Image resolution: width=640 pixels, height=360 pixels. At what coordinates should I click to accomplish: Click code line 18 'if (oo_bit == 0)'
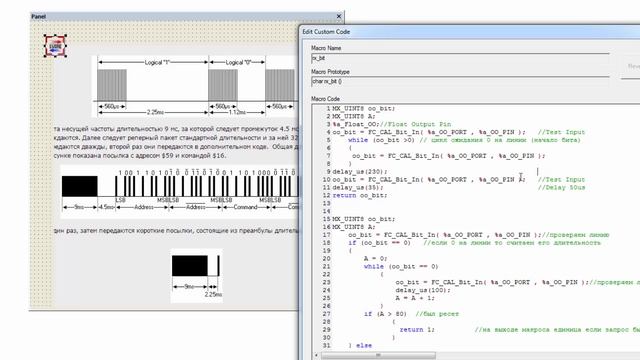[379, 243]
